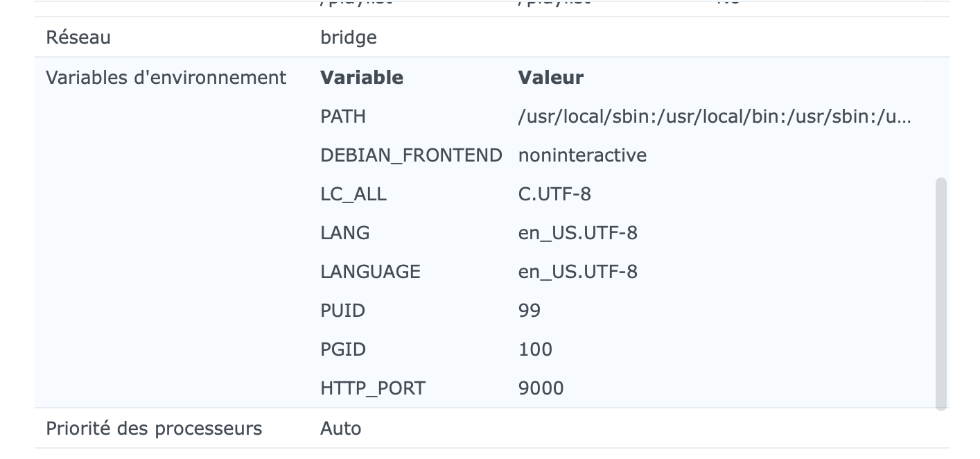This screenshot has width=980, height=459.
Task: Click the Priorité des processeurs label
Action: coord(154,428)
